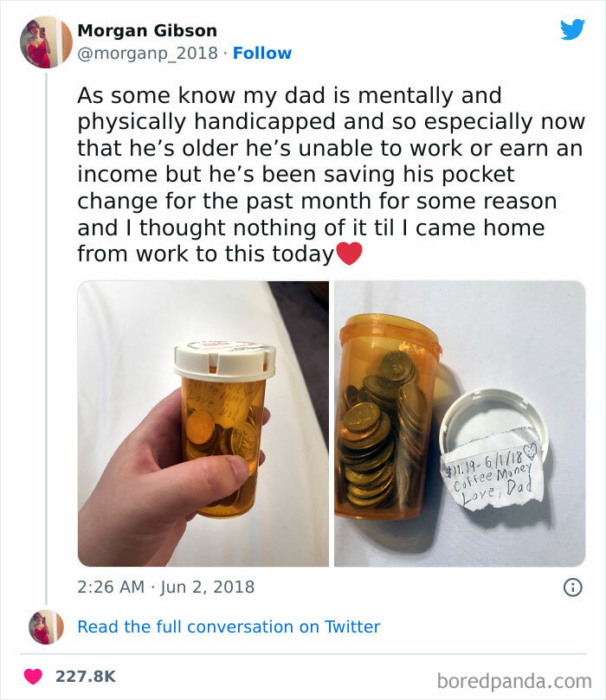Screen dimensions: 606x700
Task: Enlarge the photo of coins stacked in the open bottle
Action: (460, 424)
